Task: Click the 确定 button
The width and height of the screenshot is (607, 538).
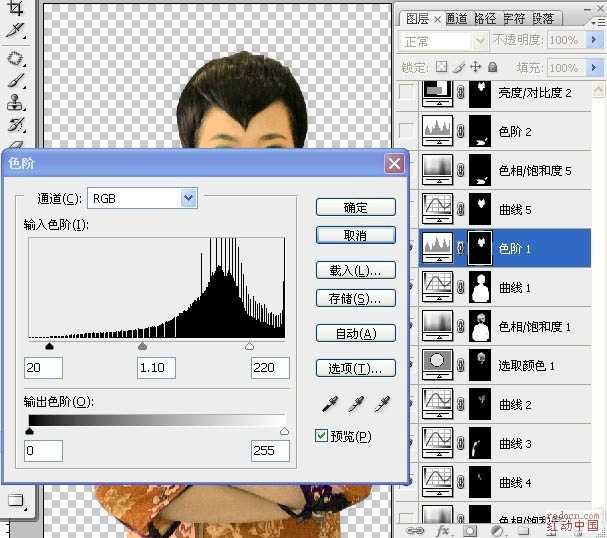Action: pyautogui.click(x=356, y=207)
